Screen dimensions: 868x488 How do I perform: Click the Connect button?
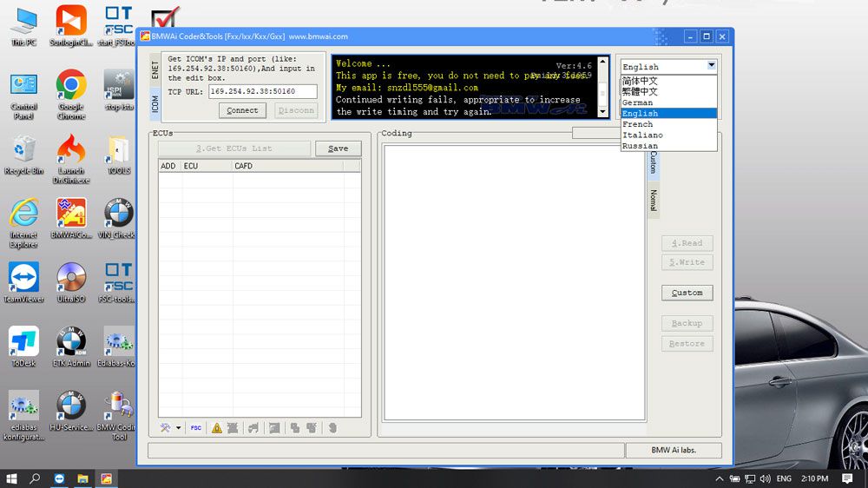pyautogui.click(x=242, y=110)
